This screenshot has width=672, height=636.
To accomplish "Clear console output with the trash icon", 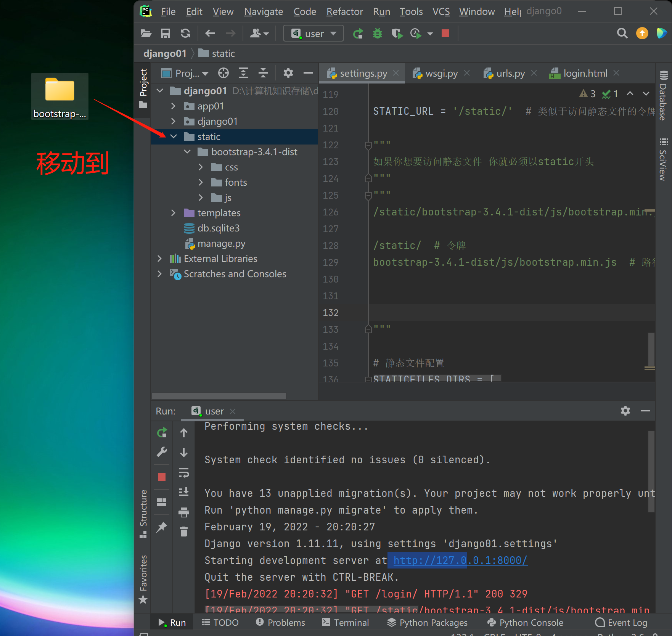I will coord(184,531).
